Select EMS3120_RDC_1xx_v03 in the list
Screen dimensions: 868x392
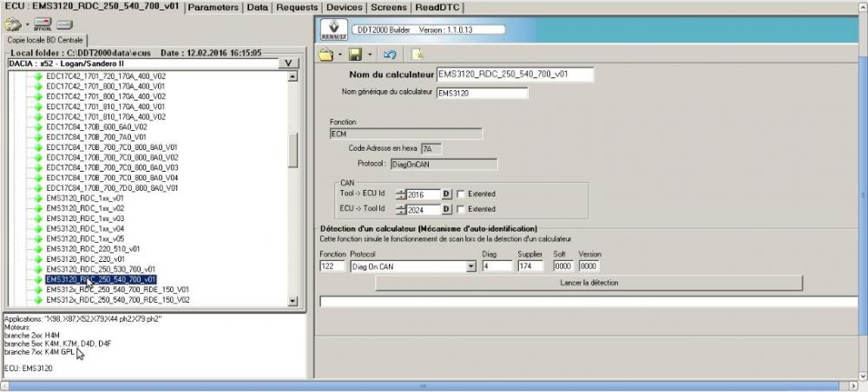click(x=85, y=219)
